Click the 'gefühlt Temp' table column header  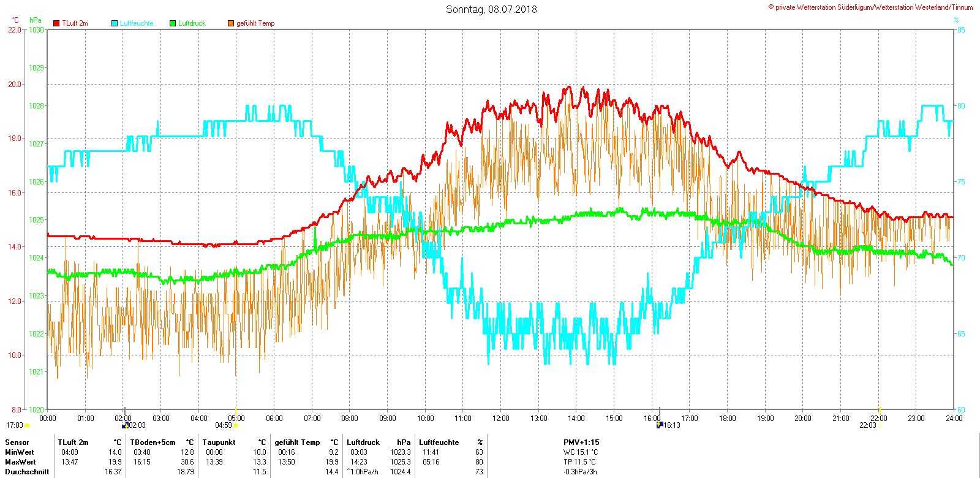(297, 442)
